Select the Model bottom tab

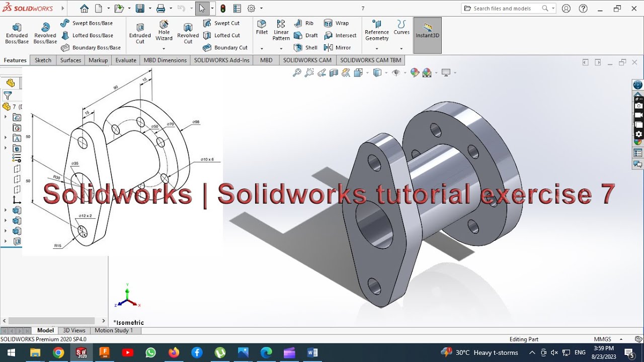45,330
